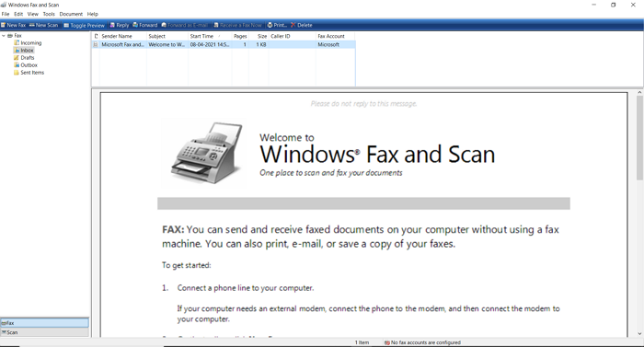This screenshot has height=347, width=644.
Task: Open the Help menu
Action: tap(92, 14)
